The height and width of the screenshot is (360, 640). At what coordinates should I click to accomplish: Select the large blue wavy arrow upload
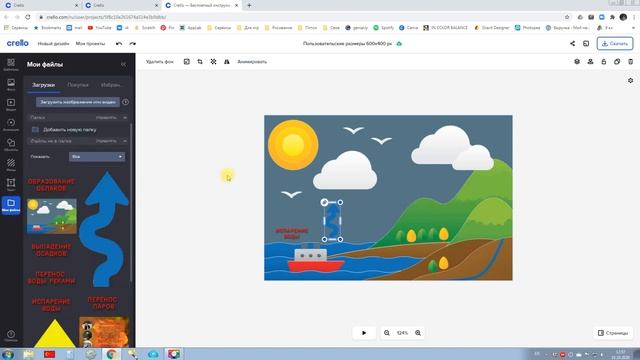point(104,229)
